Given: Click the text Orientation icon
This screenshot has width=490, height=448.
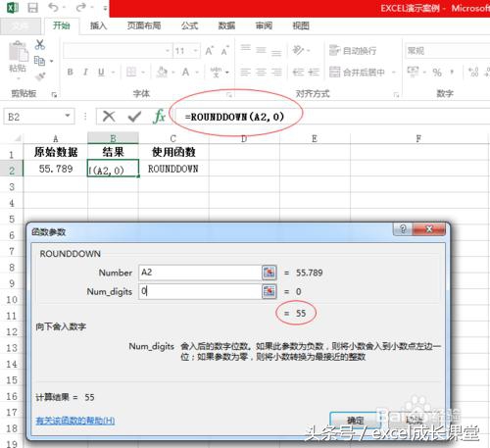Looking at the screenshot, I should [x=298, y=50].
